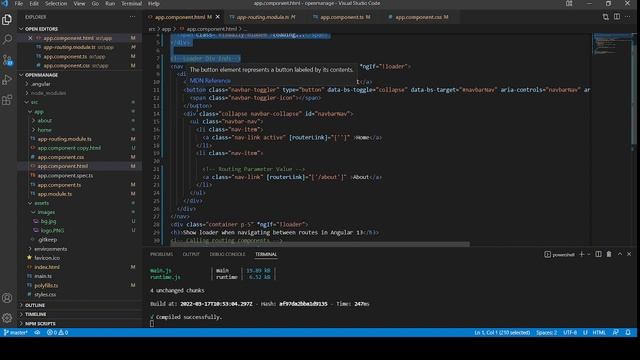The image size is (640, 360).
Task: Open notifications bell in status bar
Action: (628, 333)
